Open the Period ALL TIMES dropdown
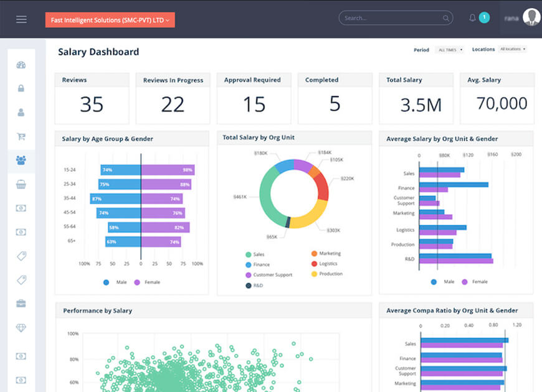The width and height of the screenshot is (542, 392). point(450,50)
